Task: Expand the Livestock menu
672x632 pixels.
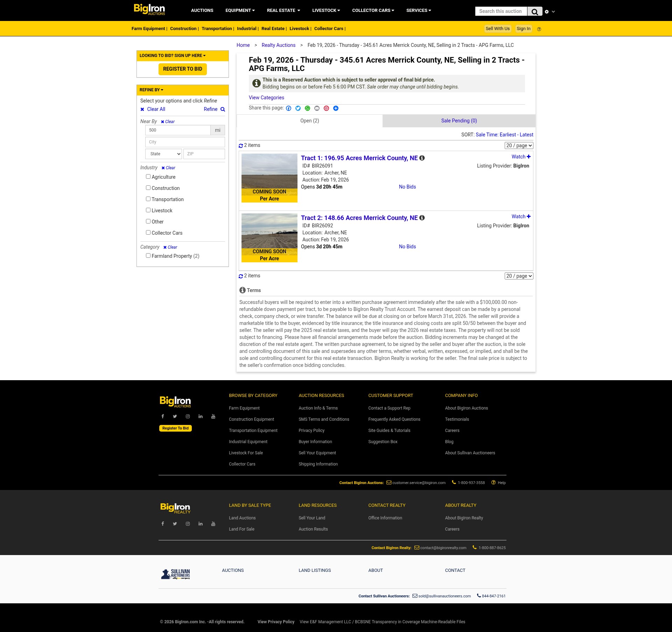Action: point(326,10)
